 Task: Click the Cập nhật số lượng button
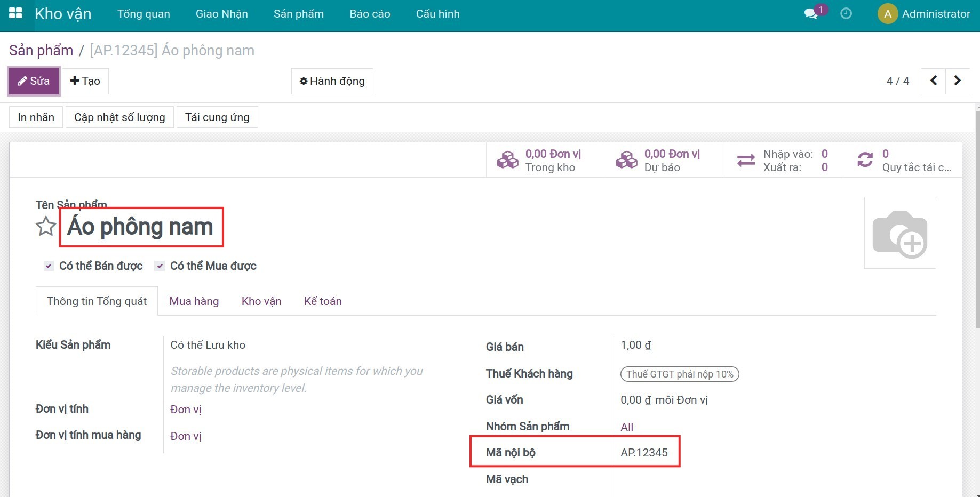click(x=119, y=117)
